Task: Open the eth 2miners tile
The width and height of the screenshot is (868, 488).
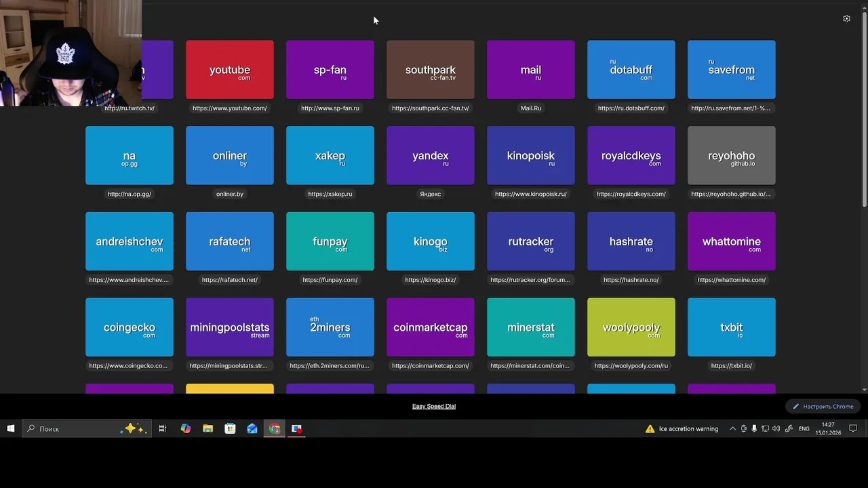Action: [330, 327]
